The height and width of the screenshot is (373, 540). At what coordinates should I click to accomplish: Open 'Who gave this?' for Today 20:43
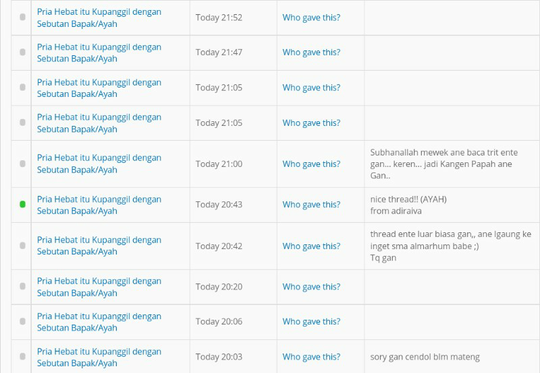tap(311, 205)
